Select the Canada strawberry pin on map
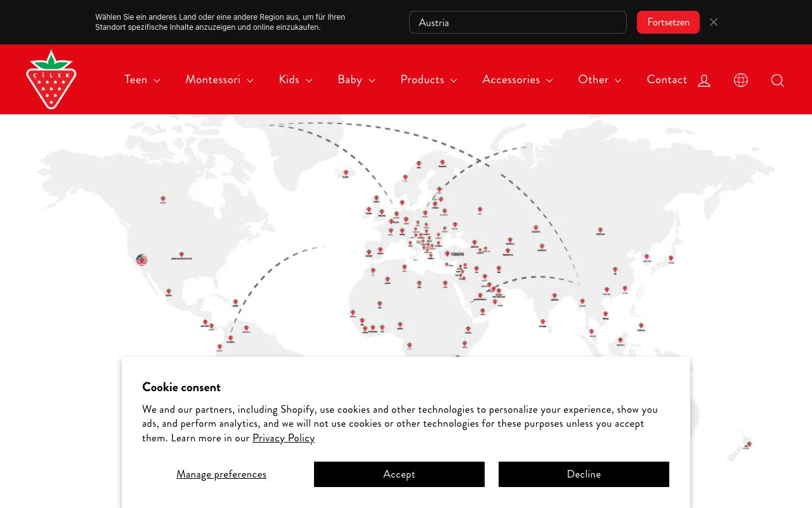Screen dimensions: 812x508 163,199
